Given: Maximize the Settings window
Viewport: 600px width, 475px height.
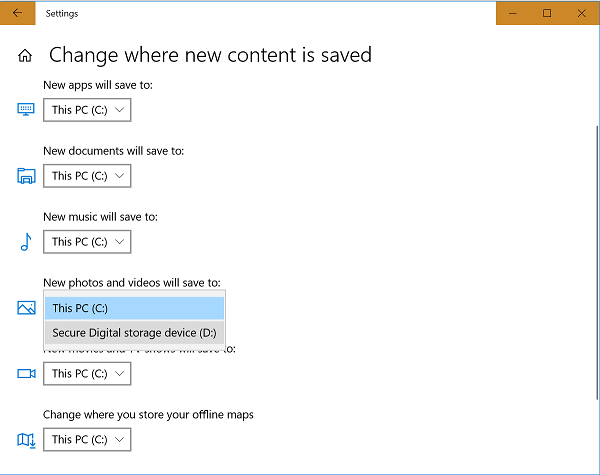Looking at the screenshot, I should point(547,13).
